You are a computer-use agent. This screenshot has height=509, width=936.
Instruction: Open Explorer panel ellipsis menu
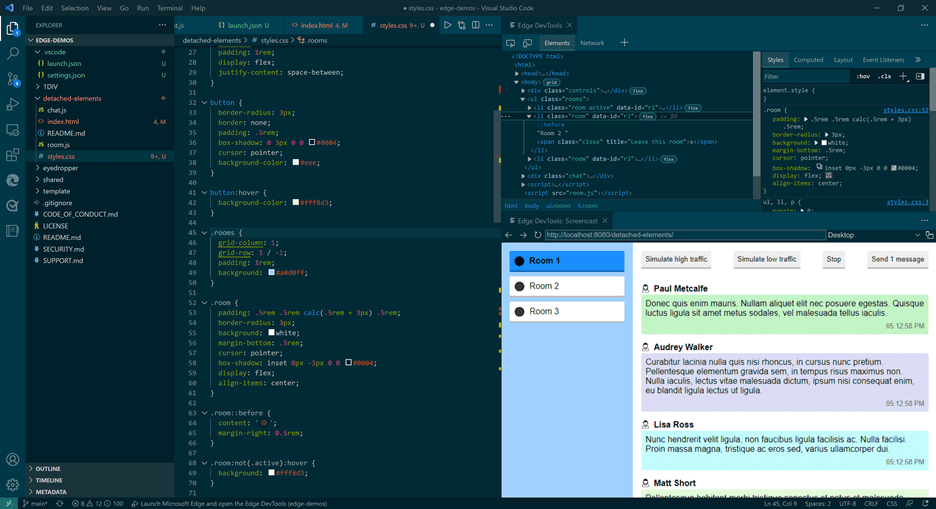pyautogui.click(x=162, y=25)
